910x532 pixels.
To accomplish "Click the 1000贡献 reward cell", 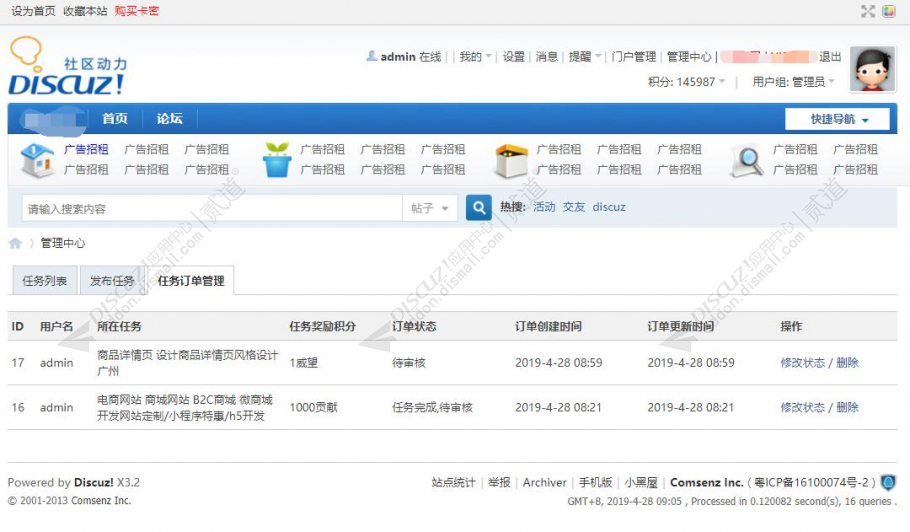I will point(313,407).
